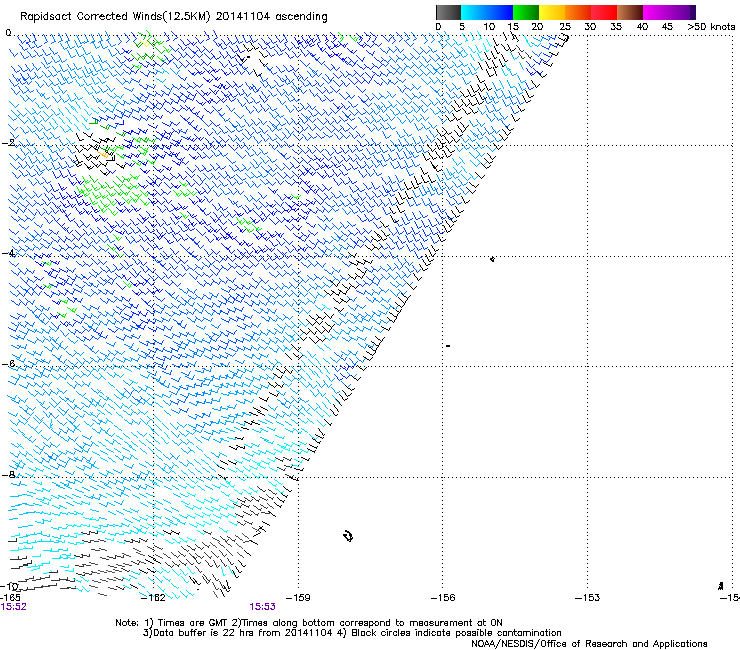The height and width of the screenshot is (650, 740).
Task: Click the magenta 40-45 knots legend color
Action: 656,12
